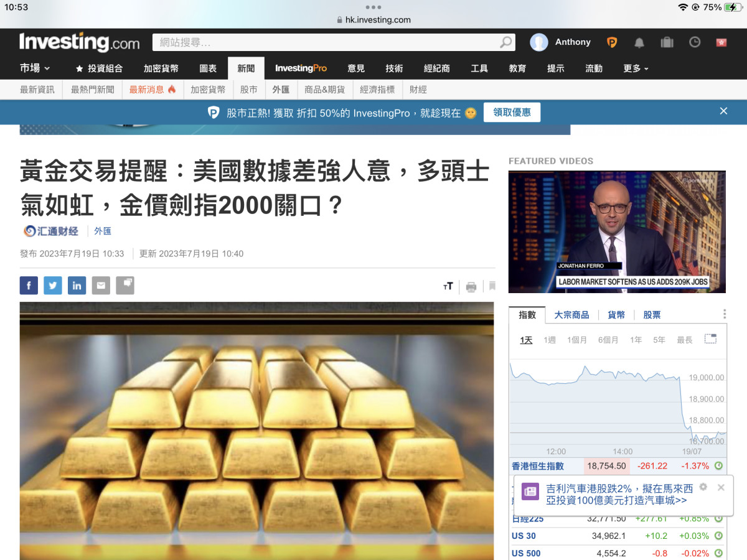The width and height of the screenshot is (747, 560).
Task: Open the 技術 menu item
Action: click(394, 68)
